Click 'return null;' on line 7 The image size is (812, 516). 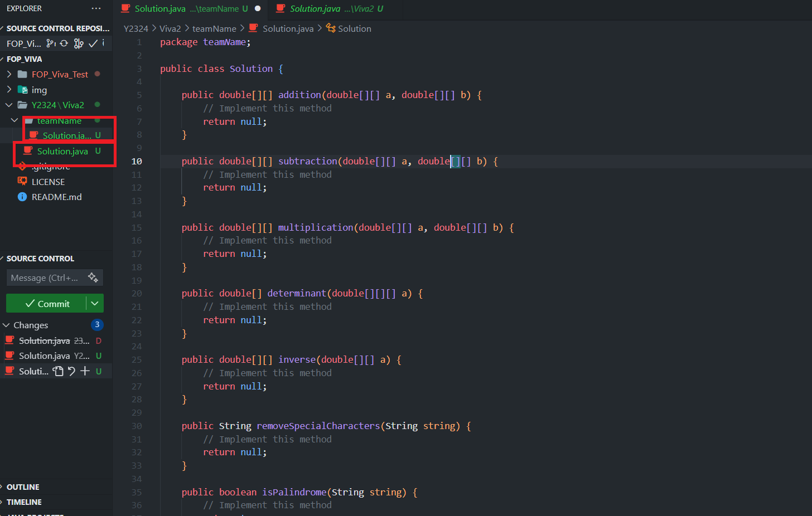235,121
